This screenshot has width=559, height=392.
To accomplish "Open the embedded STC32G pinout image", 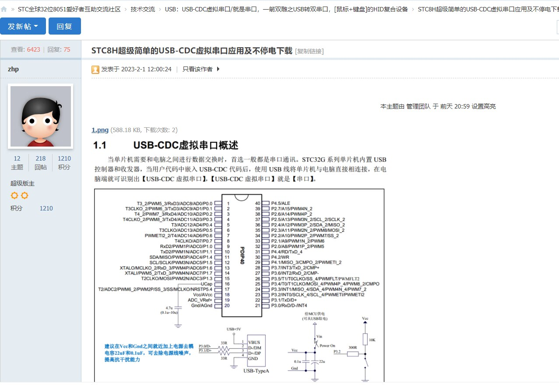I will (239, 261).
